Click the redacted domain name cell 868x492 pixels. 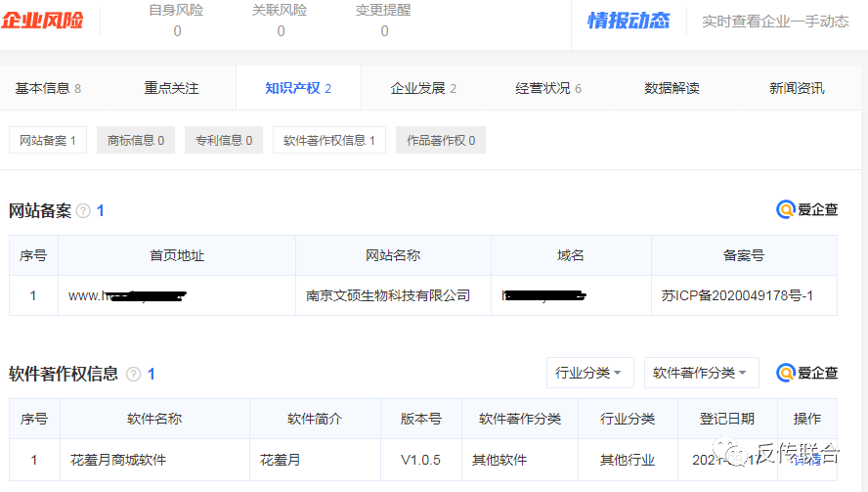click(x=571, y=295)
